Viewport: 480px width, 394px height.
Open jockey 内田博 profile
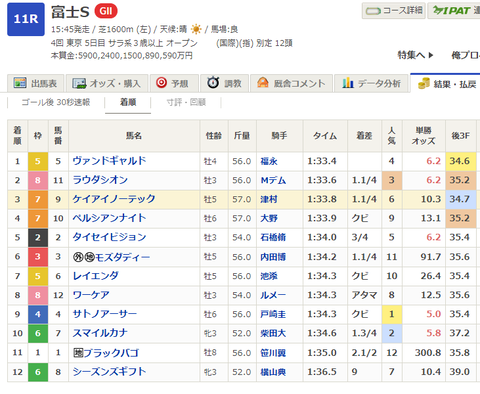point(273,257)
